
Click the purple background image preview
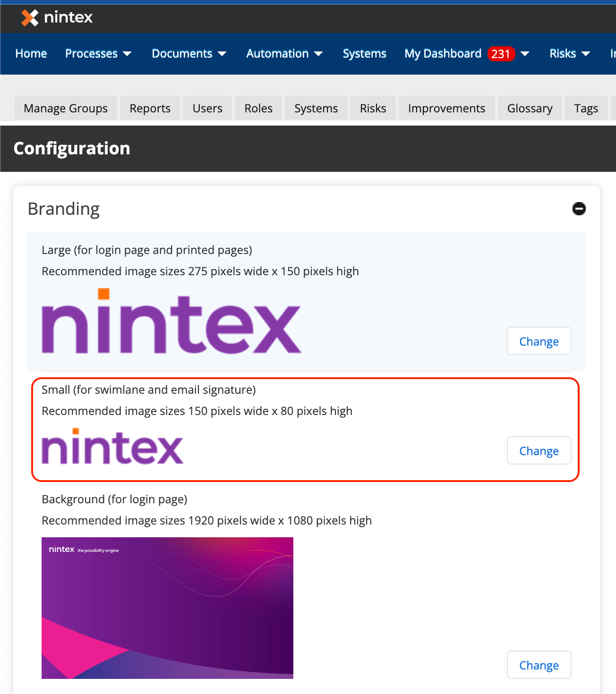coord(167,608)
